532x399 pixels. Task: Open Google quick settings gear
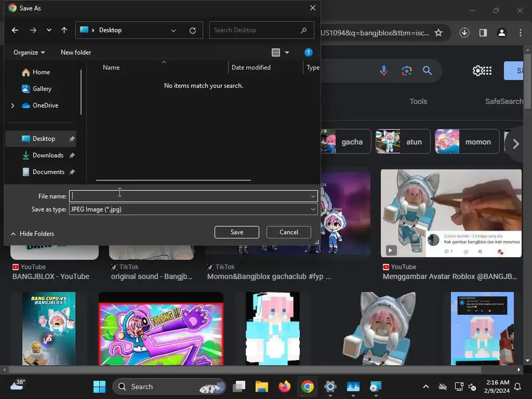(477, 71)
